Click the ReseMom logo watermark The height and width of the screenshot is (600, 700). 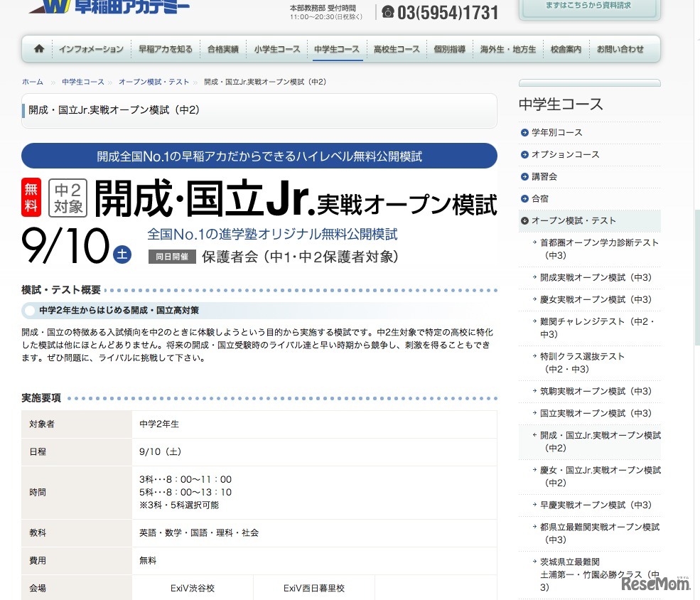655,584
